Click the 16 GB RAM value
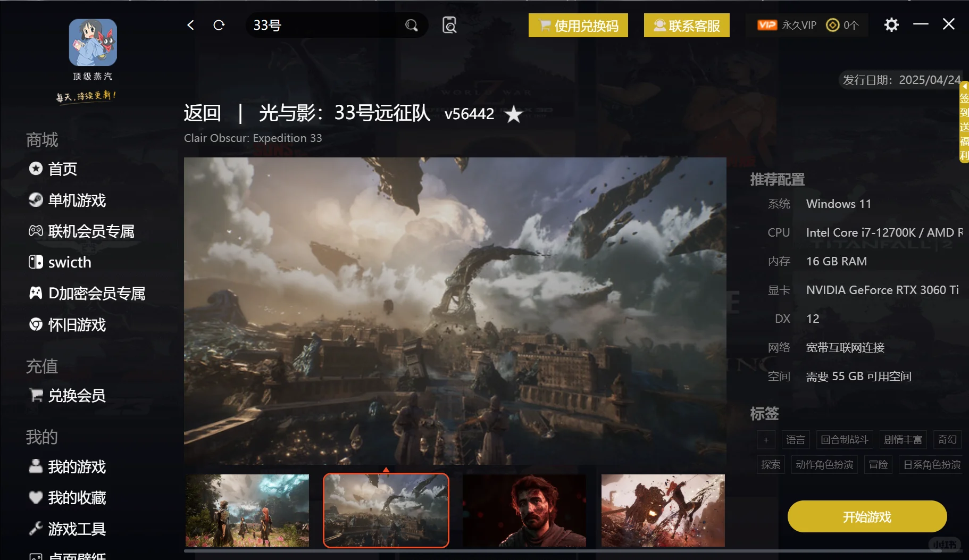 (837, 261)
